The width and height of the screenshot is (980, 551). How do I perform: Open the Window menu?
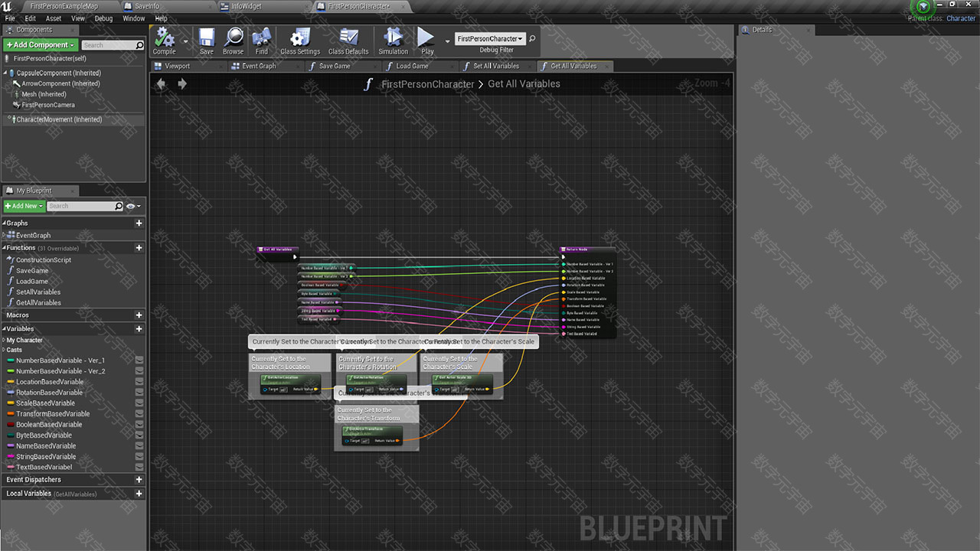click(x=133, y=18)
